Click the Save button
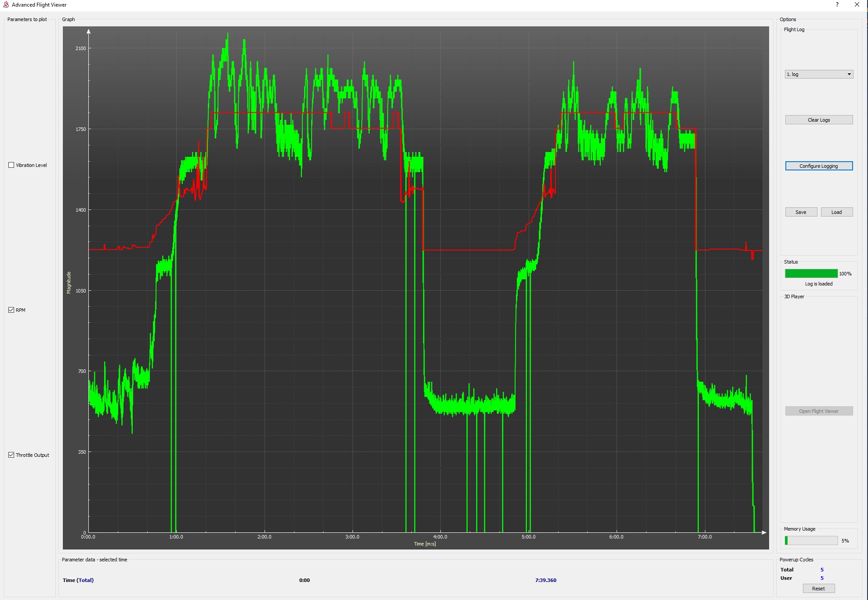 [x=801, y=212]
